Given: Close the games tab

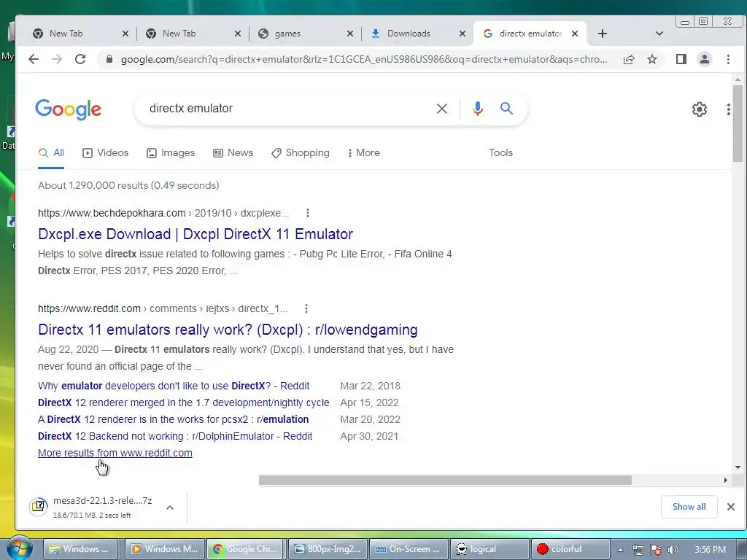Looking at the screenshot, I should coord(349,34).
